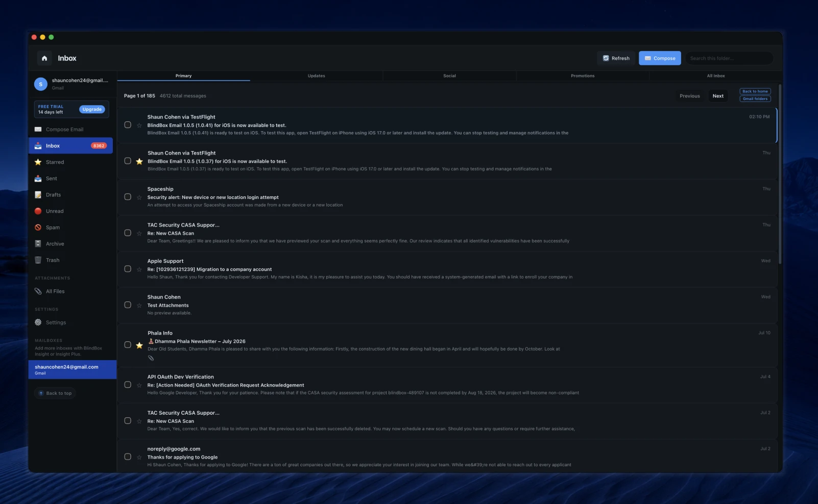
Task: Check the BlindBox Email 1.0.5 (1.0.37) message checkbox
Action: point(128,161)
